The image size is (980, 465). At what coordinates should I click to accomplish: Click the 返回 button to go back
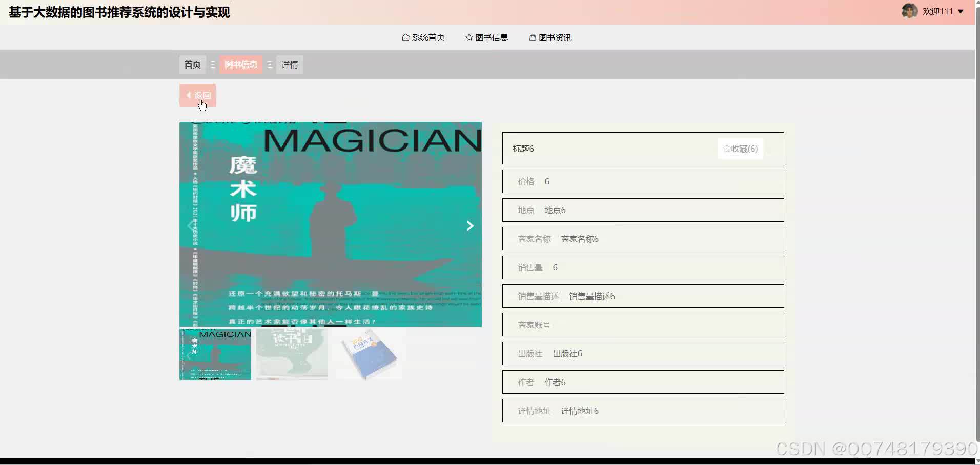(197, 95)
